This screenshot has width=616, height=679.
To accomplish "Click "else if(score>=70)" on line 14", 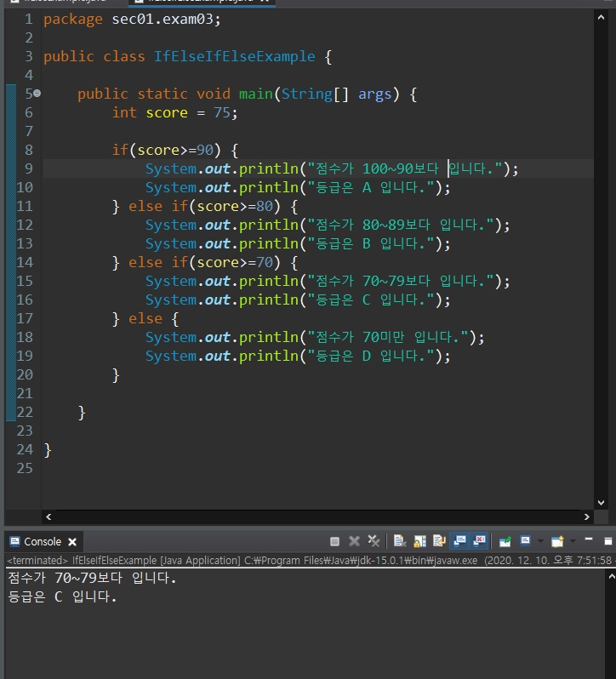I will tap(204, 262).
